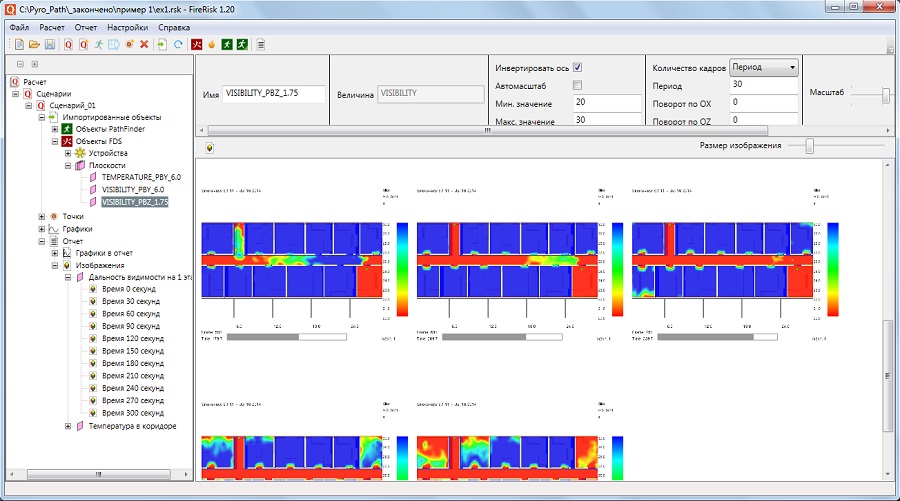Select TEMPERATURE_PBY_6.0 plane item
This screenshot has width=900, height=501.
(x=141, y=177)
